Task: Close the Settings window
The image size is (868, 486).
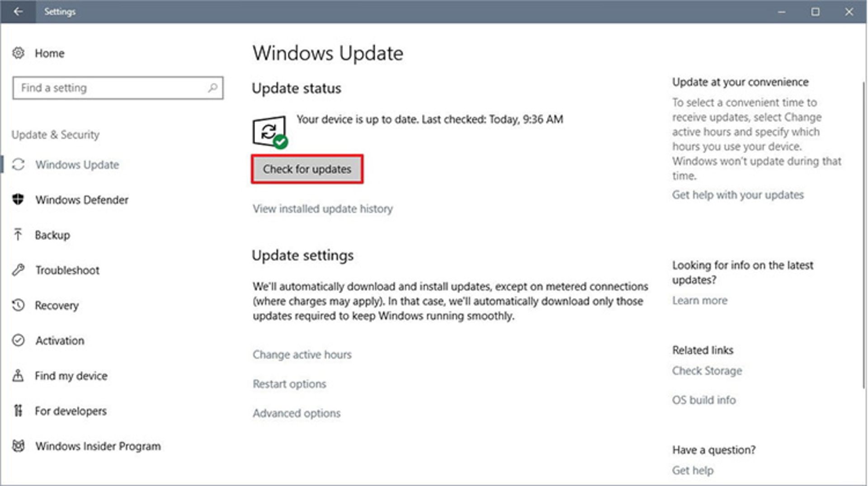Action: point(849,12)
